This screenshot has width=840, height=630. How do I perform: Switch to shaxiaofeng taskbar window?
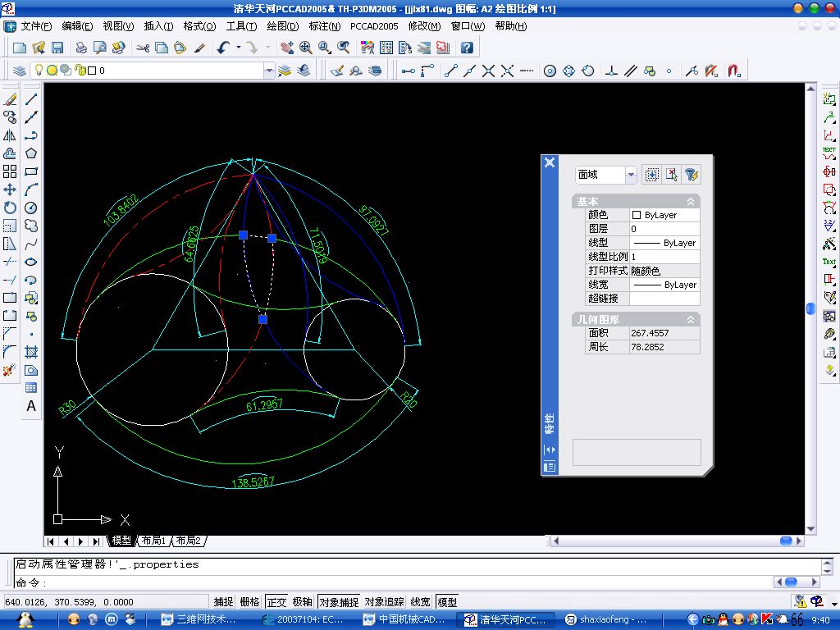click(x=606, y=620)
